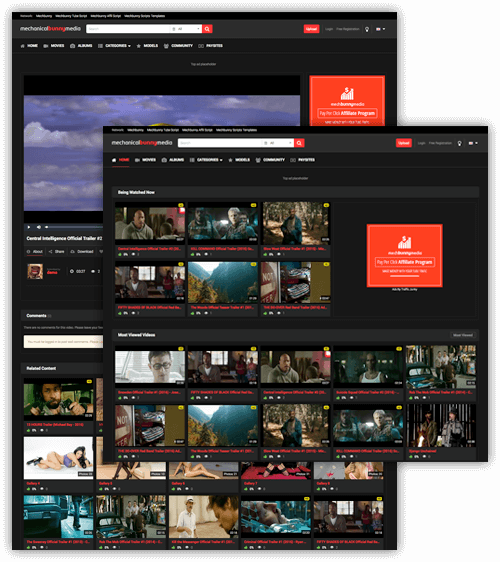Click the Home icon in back window navigation
This screenshot has width=500, height=562.
(23, 46)
